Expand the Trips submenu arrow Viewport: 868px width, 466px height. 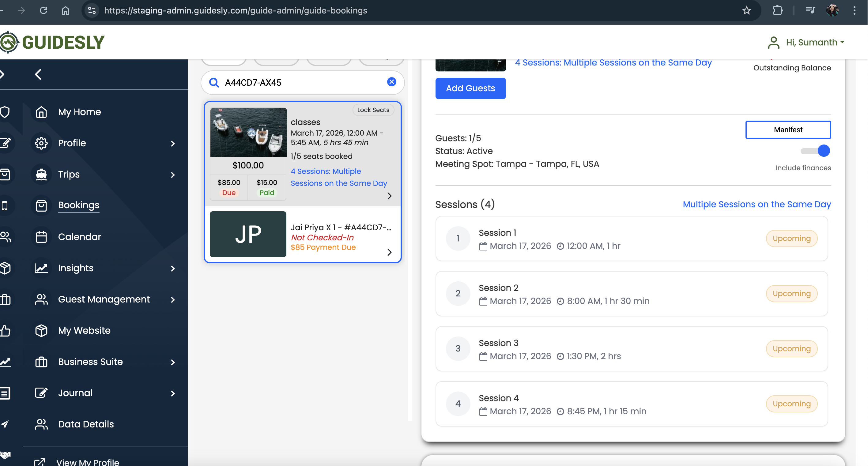pyautogui.click(x=173, y=175)
